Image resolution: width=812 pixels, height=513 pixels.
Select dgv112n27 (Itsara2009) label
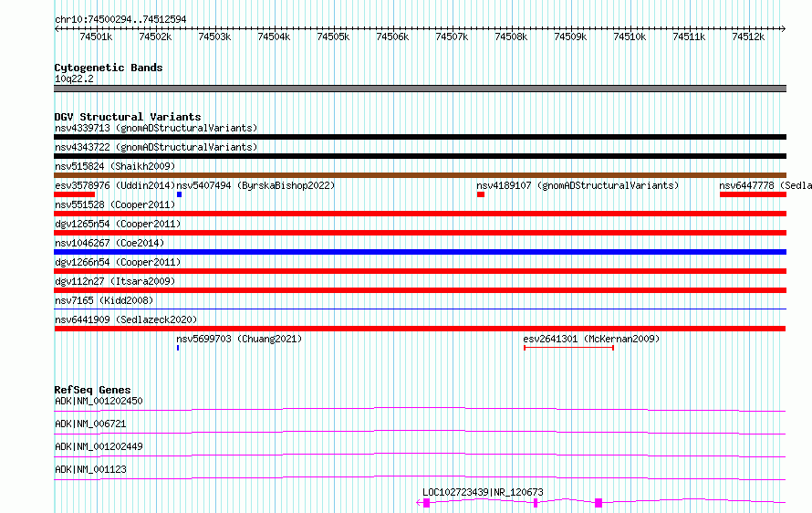pyautogui.click(x=115, y=281)
